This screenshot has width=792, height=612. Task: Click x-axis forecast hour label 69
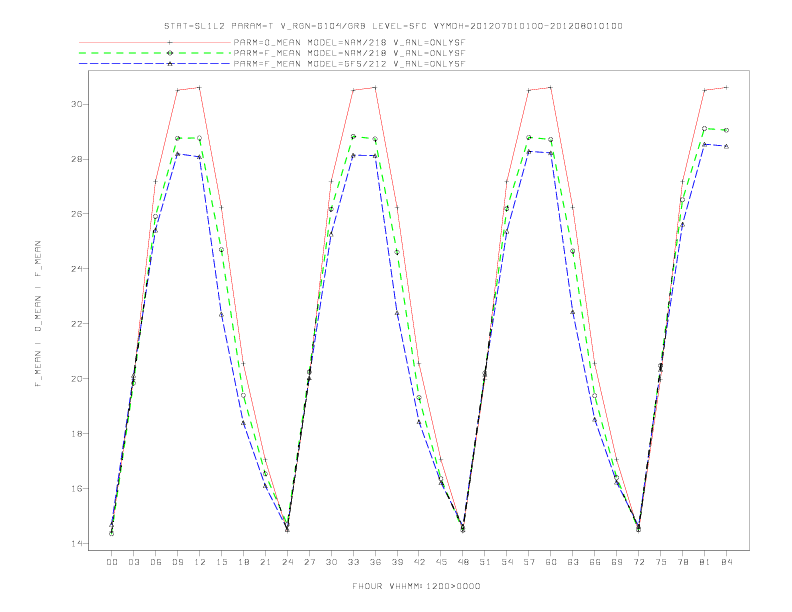(x=617, y=562)
